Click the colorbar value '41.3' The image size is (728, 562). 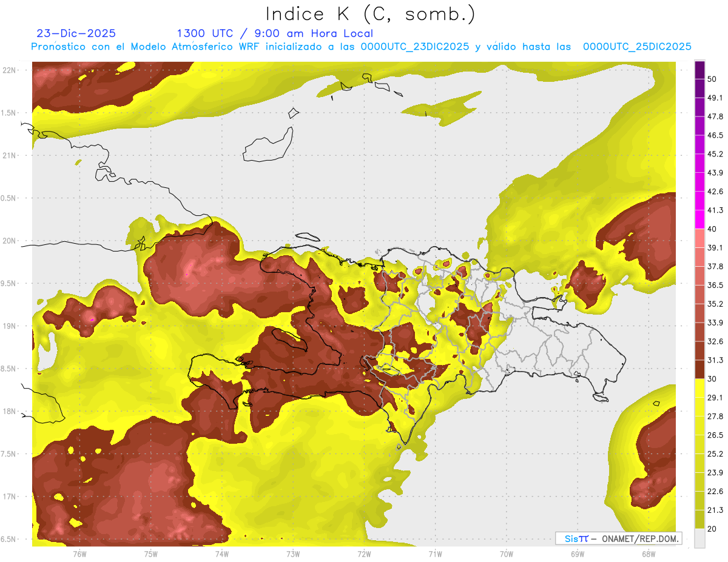coord(715,210)
